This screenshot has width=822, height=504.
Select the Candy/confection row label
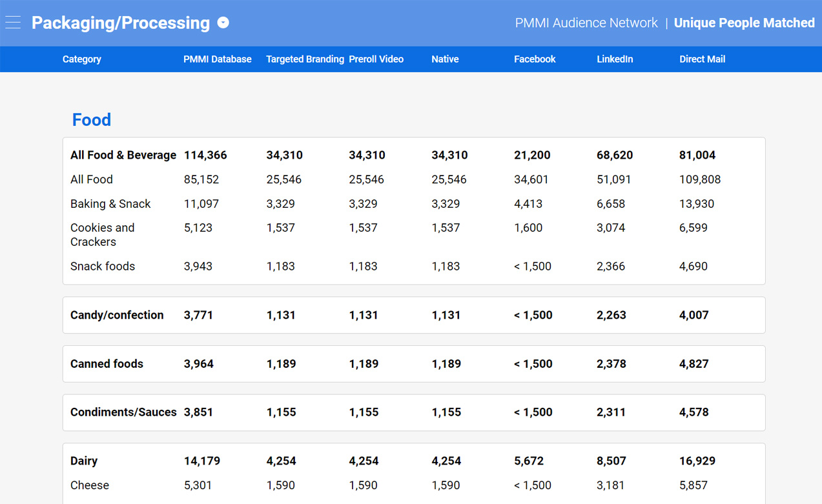117,316
